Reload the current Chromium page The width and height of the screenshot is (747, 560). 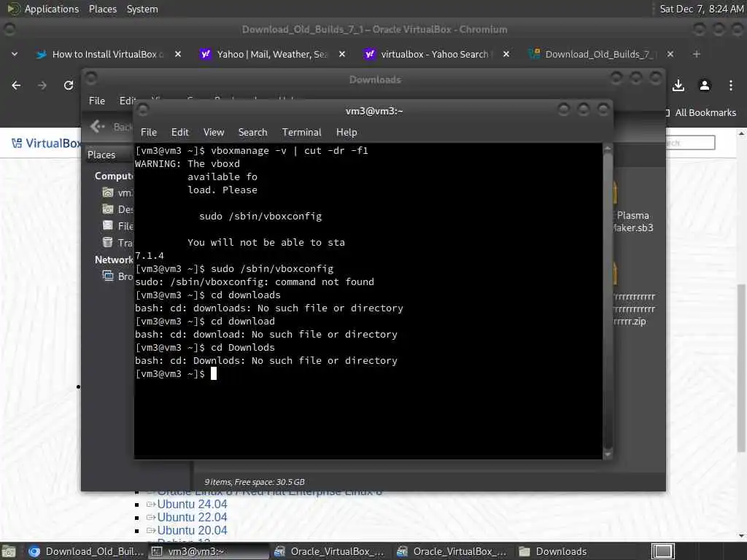coord(69,85)
